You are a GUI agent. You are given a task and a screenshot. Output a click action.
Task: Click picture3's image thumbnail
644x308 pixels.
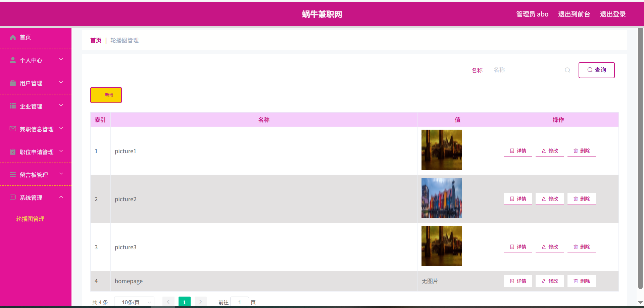[441, 246]
